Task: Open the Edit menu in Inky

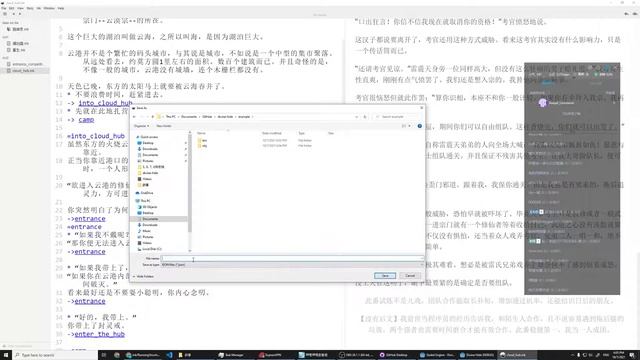Action: coord(11,8)
